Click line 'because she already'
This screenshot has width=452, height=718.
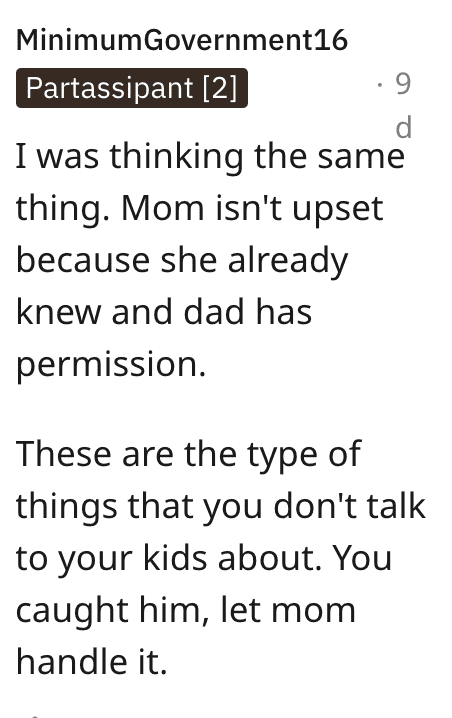(182, 261)
